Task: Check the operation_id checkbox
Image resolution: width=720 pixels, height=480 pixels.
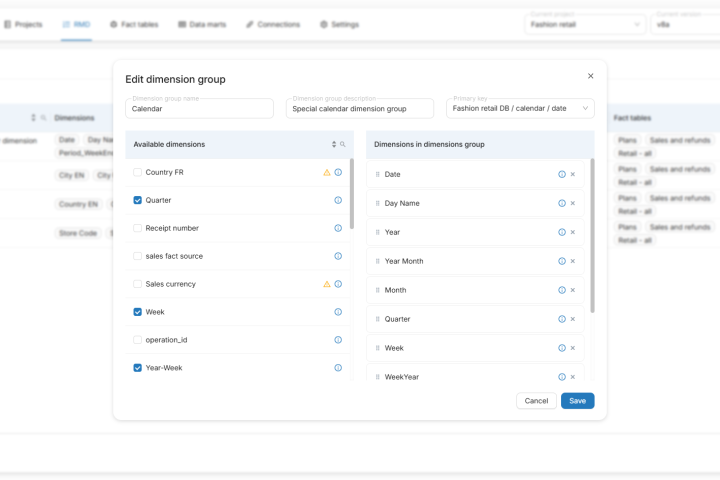Action: [137, 340]
